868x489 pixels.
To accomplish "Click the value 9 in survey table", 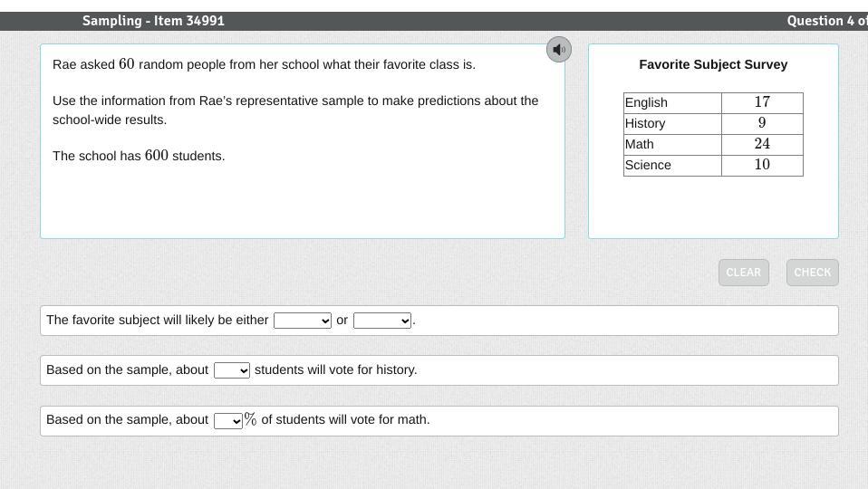I will pos(762,123).
